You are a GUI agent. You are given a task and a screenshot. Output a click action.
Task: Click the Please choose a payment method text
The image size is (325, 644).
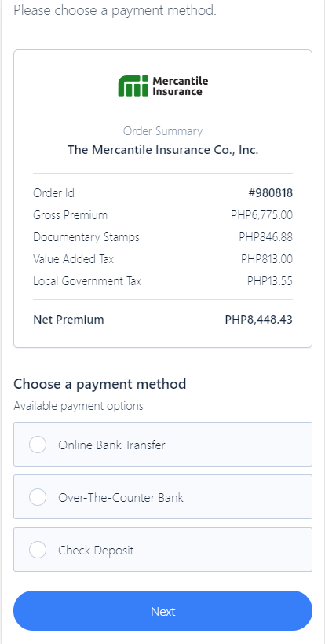click(115, 11)
